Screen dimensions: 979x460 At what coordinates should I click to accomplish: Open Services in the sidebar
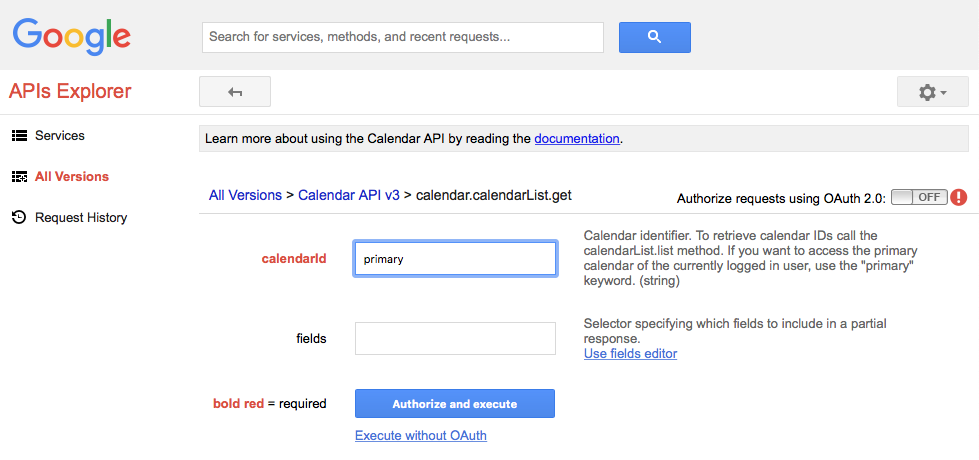pos(59,135)
